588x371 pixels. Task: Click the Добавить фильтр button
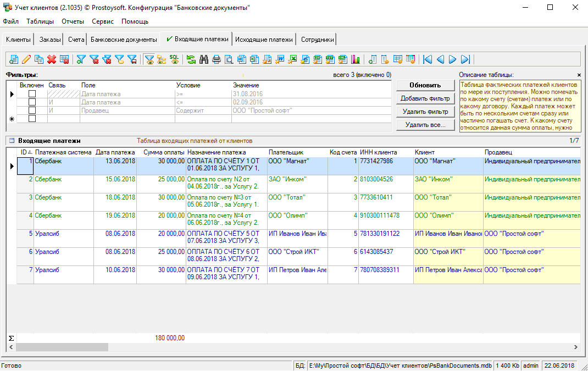click(x=425, y=98)
